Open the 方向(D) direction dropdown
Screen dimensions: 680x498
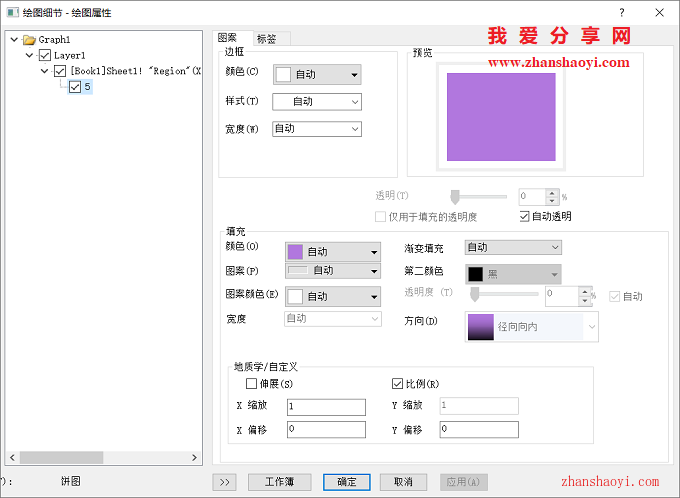tap(532, 327)
